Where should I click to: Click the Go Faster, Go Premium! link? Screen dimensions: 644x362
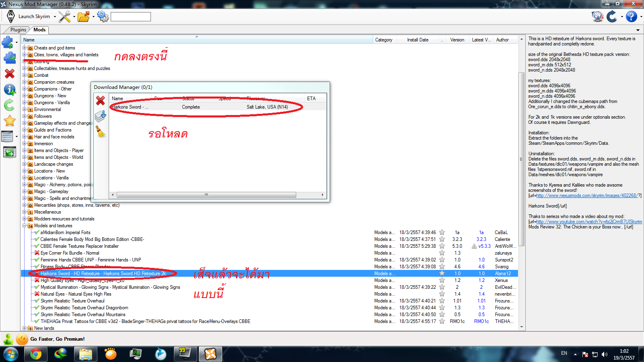tap(58, 339)
